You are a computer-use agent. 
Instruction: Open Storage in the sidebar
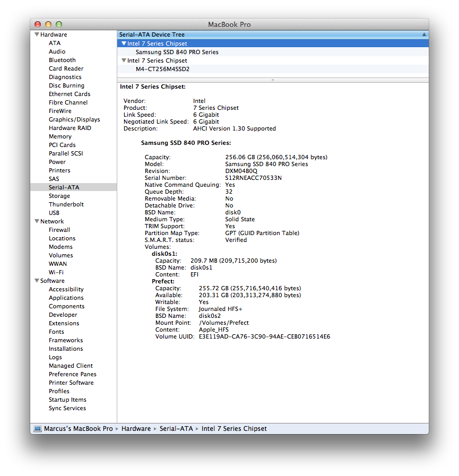tap(59, 196)
